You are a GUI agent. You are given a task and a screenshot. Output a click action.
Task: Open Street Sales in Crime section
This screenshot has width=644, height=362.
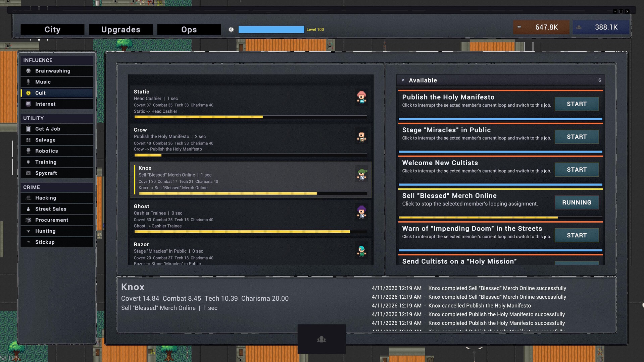click(x=51, y=209)
